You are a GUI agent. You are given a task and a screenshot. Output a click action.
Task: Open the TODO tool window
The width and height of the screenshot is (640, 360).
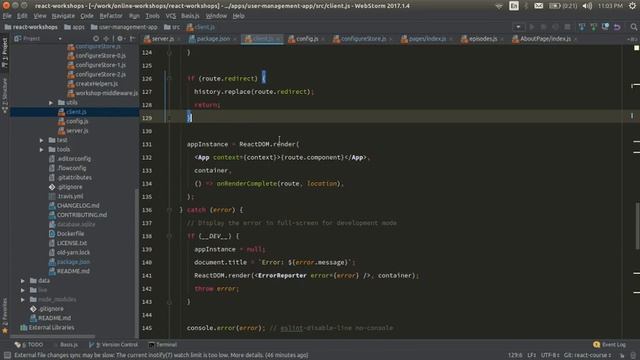click(x=29, y=345)
